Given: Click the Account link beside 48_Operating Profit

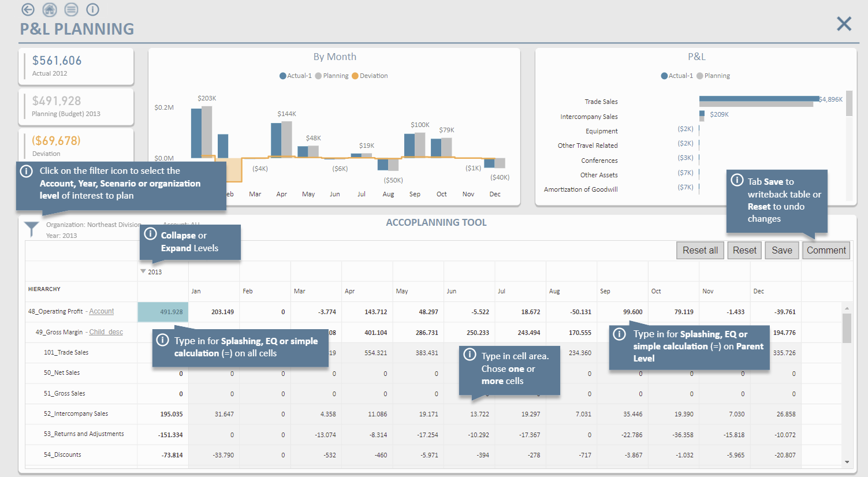Looking at the screenshot, I should click(102, 311).
